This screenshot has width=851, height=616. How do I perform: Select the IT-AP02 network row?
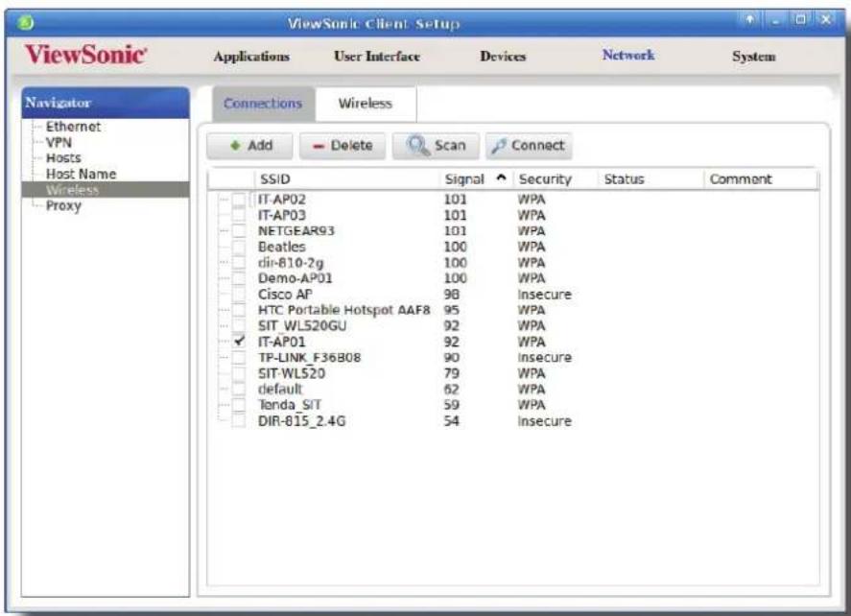pyautogui.click(x=513, y=200)
